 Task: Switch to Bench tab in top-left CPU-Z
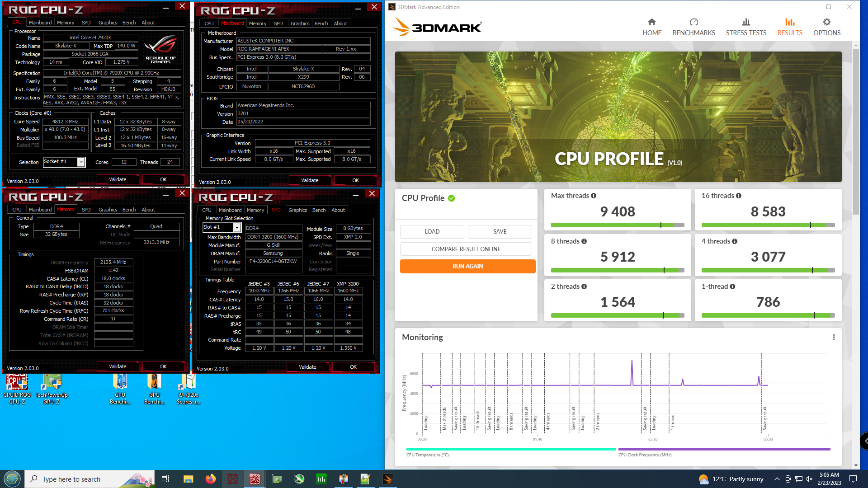(129, 23)
